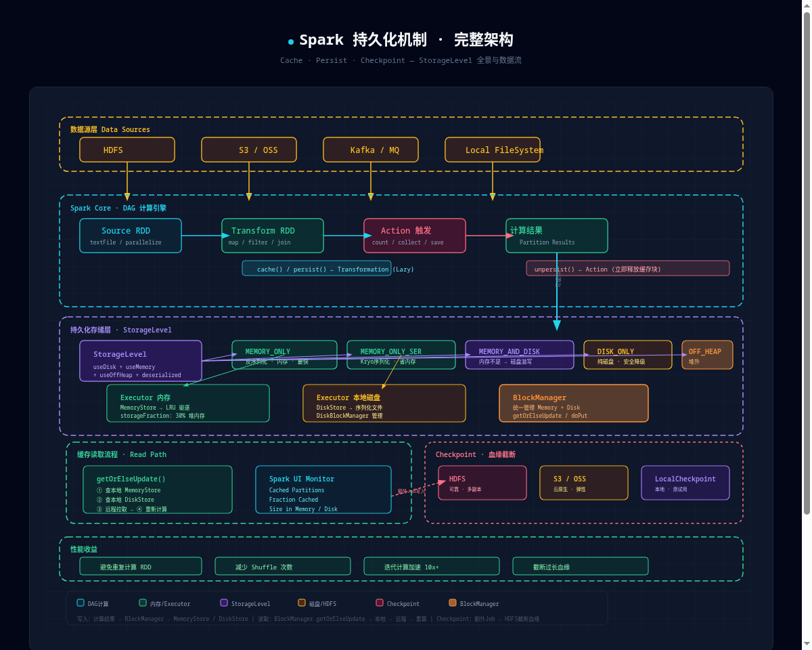Click the getOrElseUpdate() box
812x650 pixels.
[158, 490]
